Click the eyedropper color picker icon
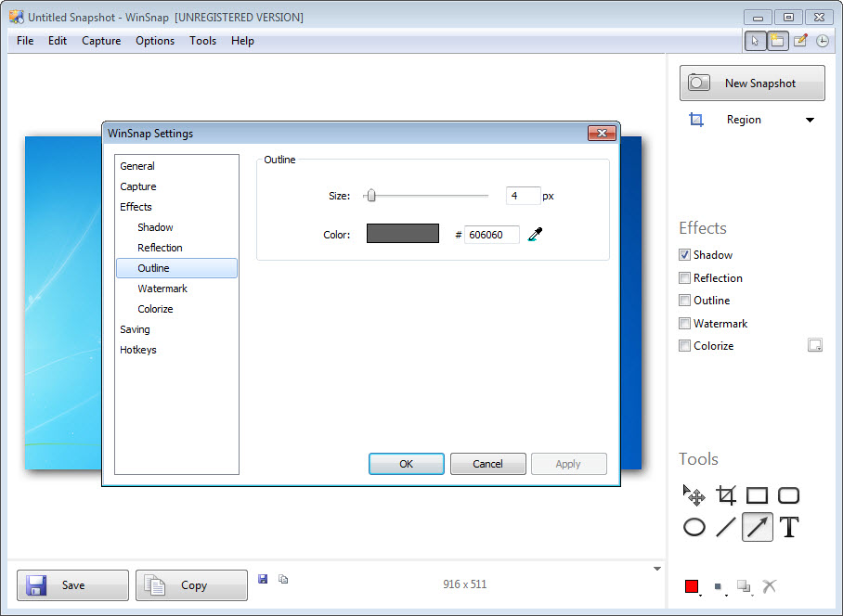Screen dimensions: 843x616 click(536, 234)
